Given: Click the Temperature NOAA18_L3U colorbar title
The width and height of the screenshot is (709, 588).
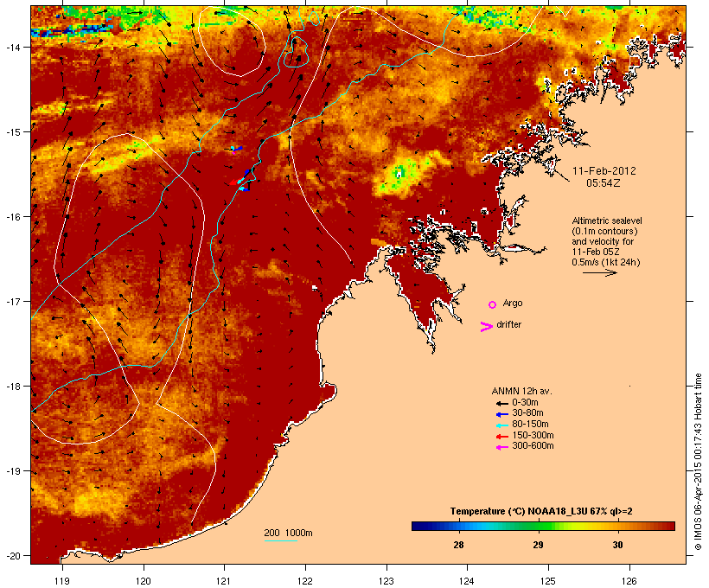Looking at the screenshot, I should point(541,512).
